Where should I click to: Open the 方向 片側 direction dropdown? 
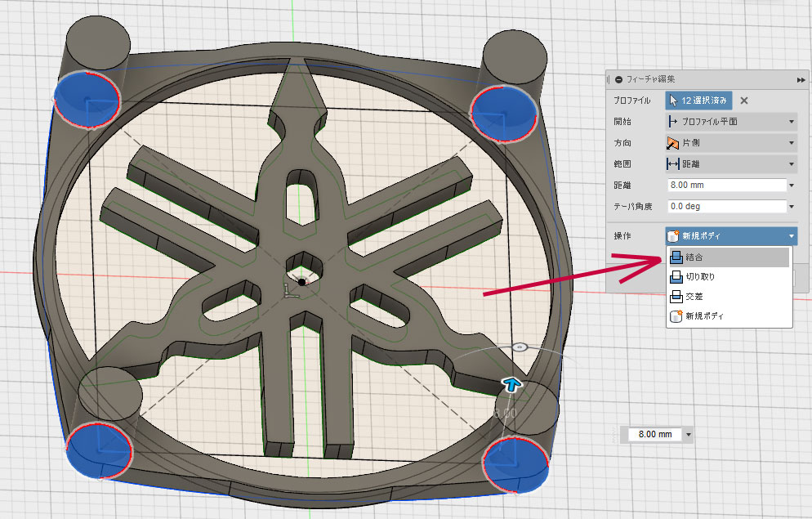(730, 143)
